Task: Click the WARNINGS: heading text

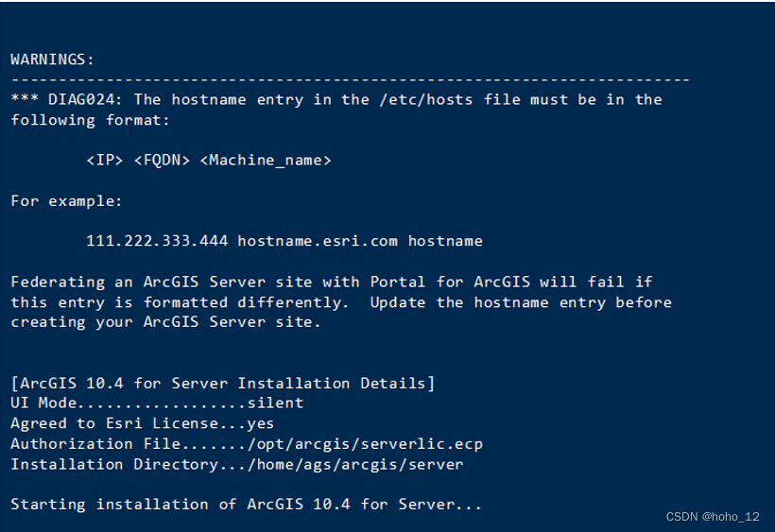Action: pyautogui.click(x=52, y=60)
